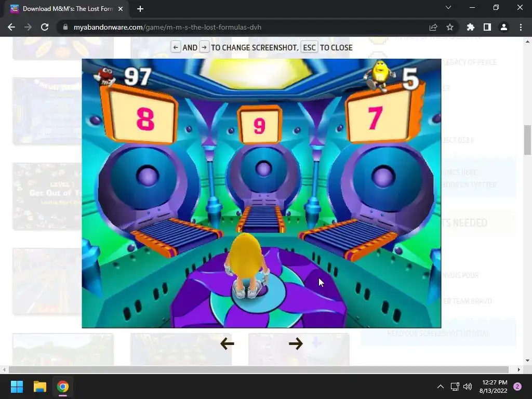Click the scroll down arrow
This screenshot has width=532, height=399.
[527, 361]
